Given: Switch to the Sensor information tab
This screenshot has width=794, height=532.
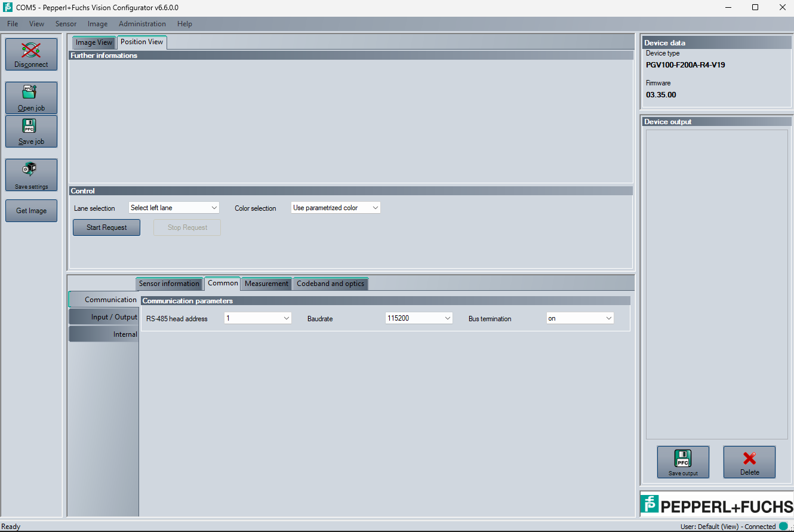Looking at the screenshot, I should coord(169,284).
